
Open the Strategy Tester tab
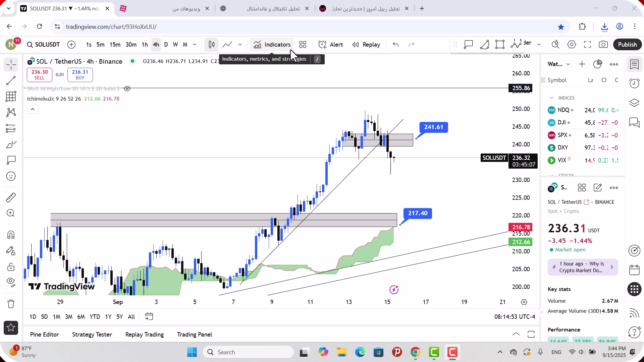click(92, 335)
